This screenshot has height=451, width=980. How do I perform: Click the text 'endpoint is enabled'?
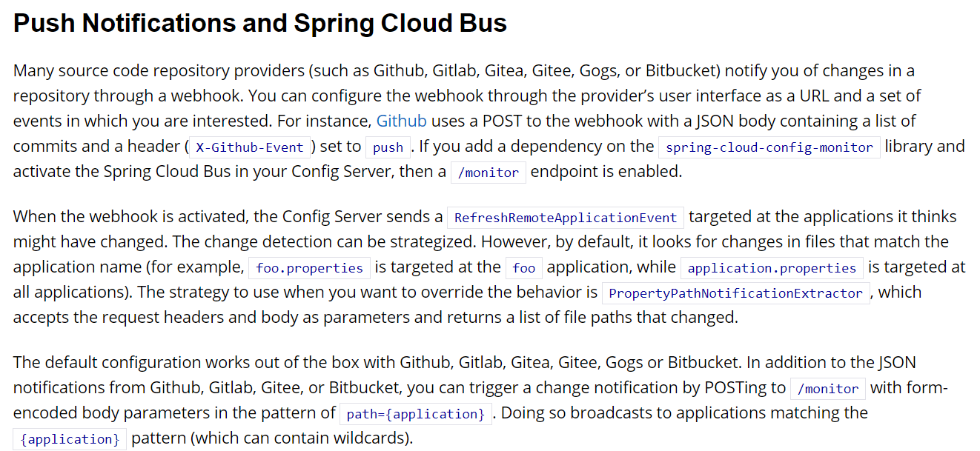tap(606, 172)
